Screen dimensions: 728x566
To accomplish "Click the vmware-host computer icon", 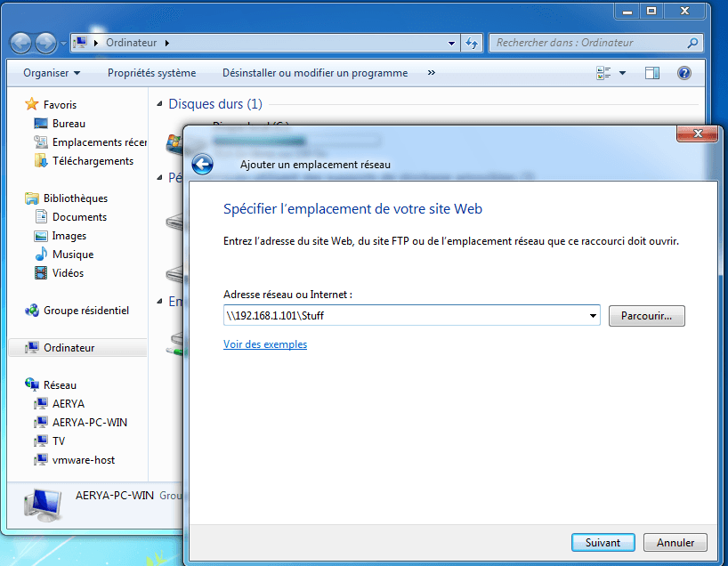I will click(x=40, y=460).
